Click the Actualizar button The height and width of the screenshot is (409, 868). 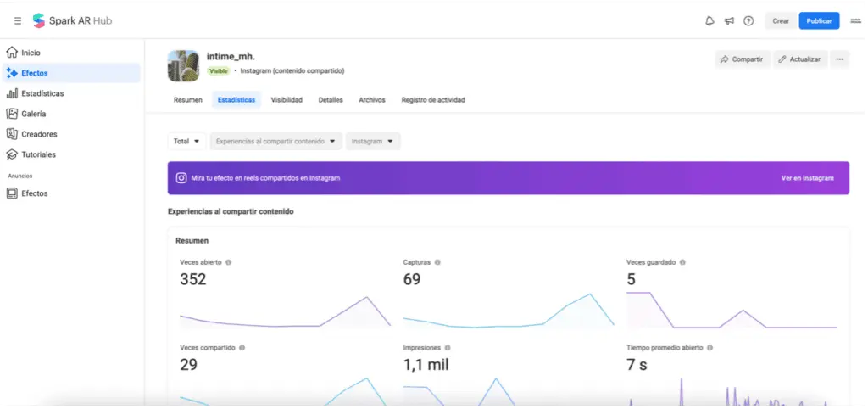click(800, 59)
